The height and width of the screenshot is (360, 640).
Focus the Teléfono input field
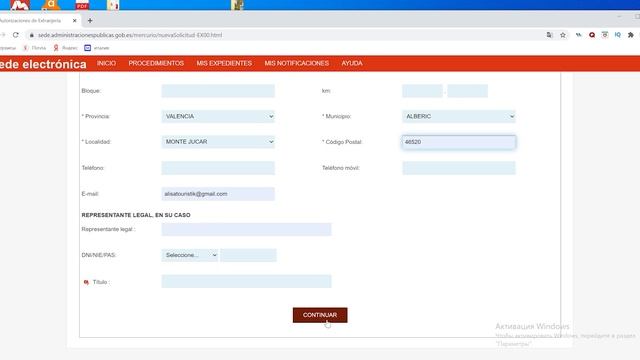pos(218,168)
